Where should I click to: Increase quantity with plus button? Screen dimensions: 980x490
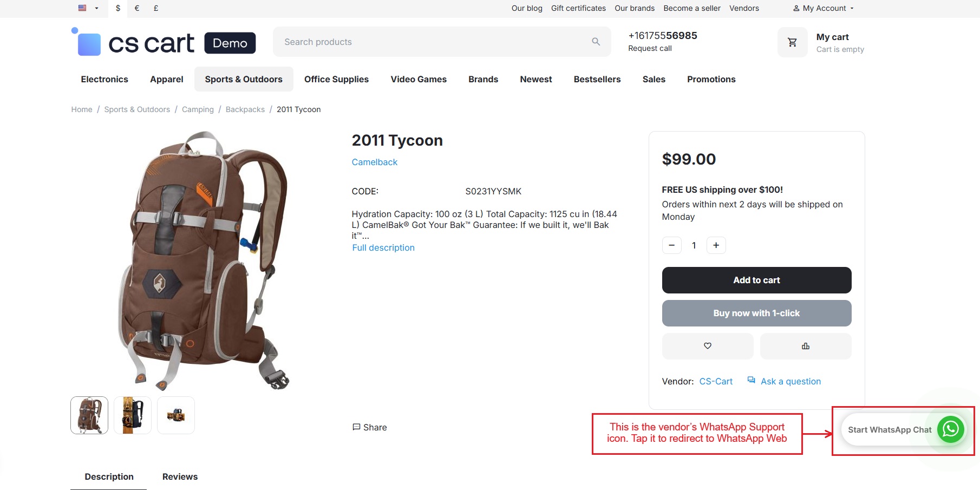(716, 245)
